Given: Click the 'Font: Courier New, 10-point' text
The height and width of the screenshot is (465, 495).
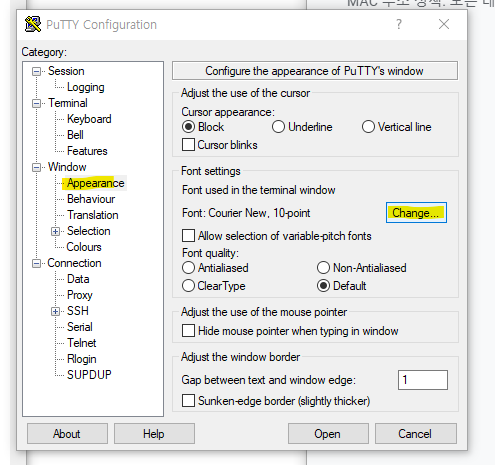Looking at the screenshot, I should point(246,213).
